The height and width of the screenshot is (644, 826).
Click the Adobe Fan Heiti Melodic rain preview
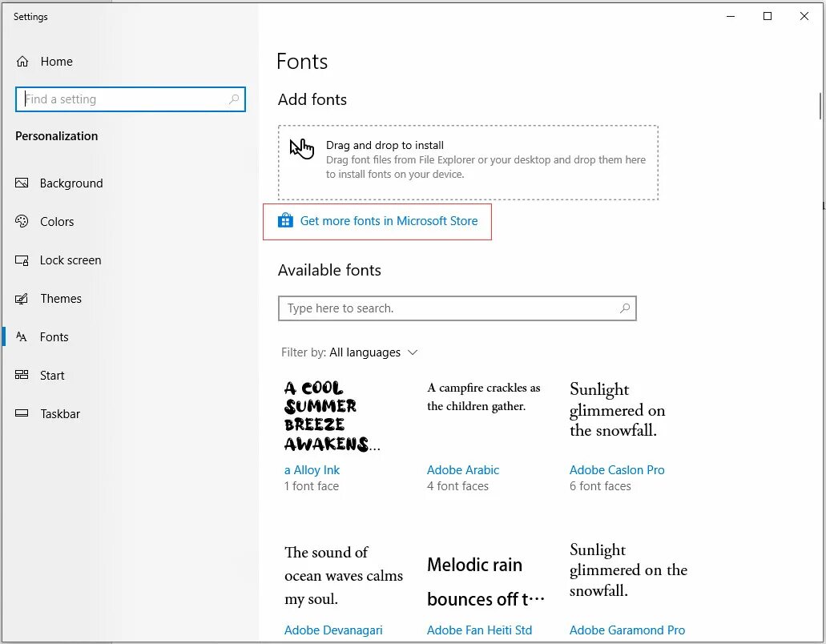pyautogui.click(x=486, y=582)
